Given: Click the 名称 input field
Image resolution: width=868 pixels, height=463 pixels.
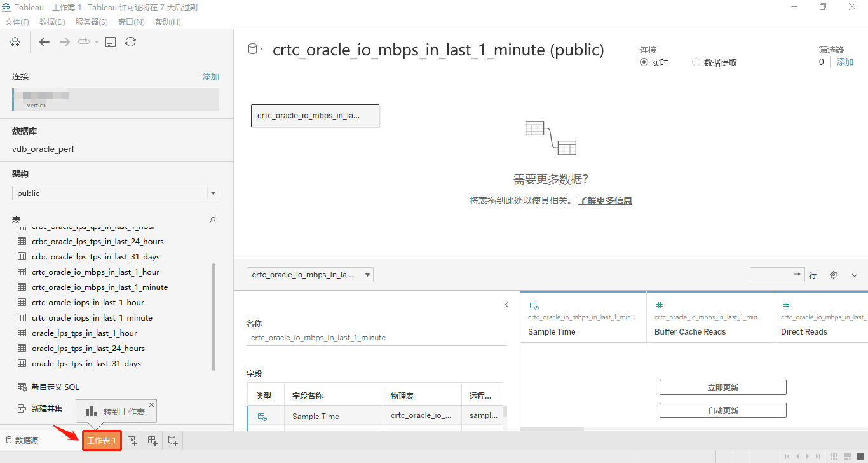Looking at the screenshot, I should 377,338.
